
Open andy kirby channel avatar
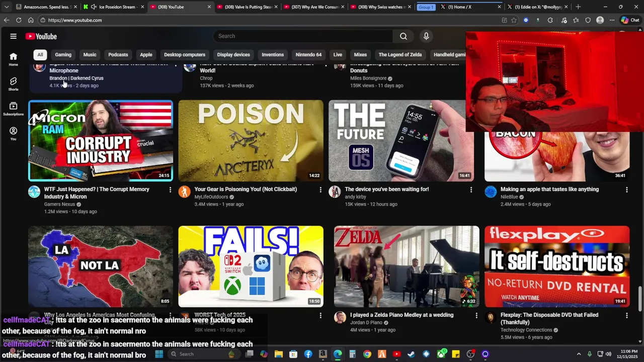coord(335,192)
